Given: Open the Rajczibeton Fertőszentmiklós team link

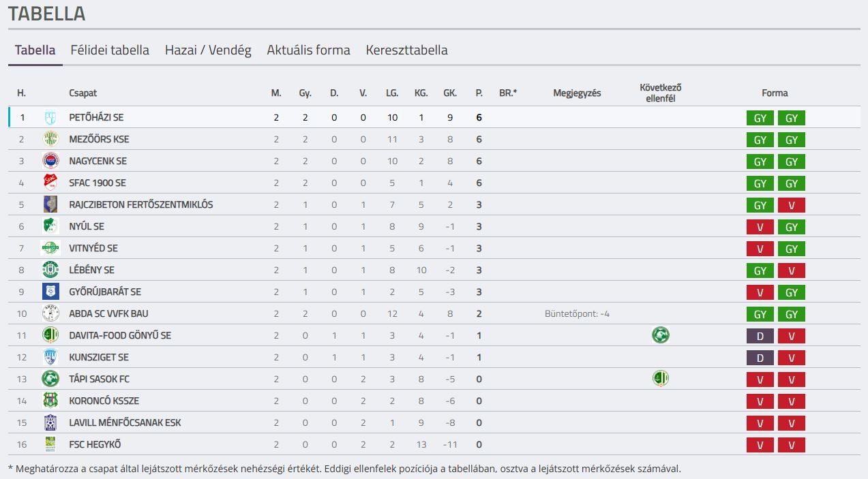Looking at the screenshot, I should coord(141,204).
